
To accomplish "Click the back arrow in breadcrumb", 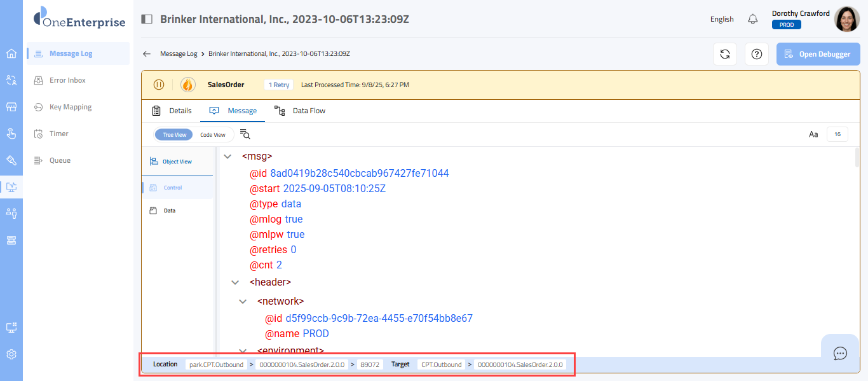I will 147,54.
